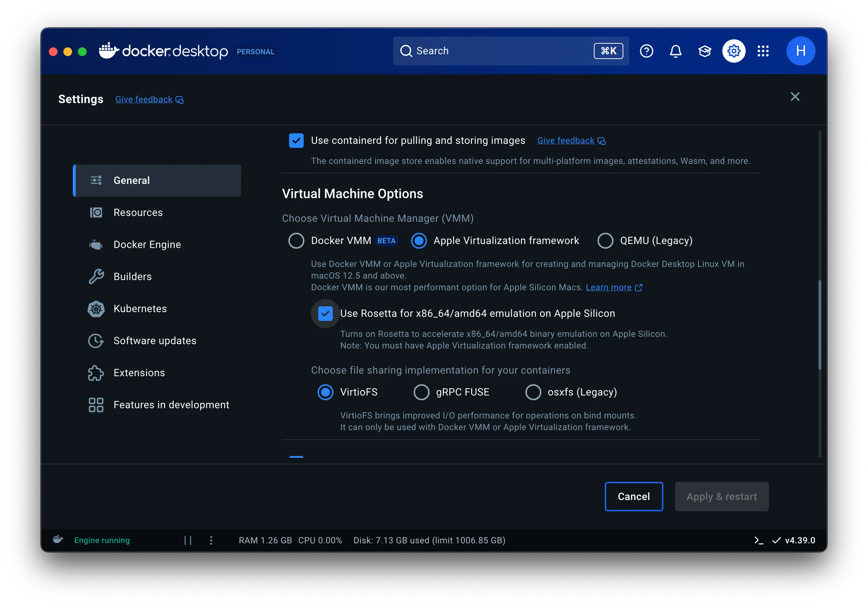This screenshot has width=868, height=606.
Task: Choose gRPC FUSE file sharing
Action: click(421, 392)
